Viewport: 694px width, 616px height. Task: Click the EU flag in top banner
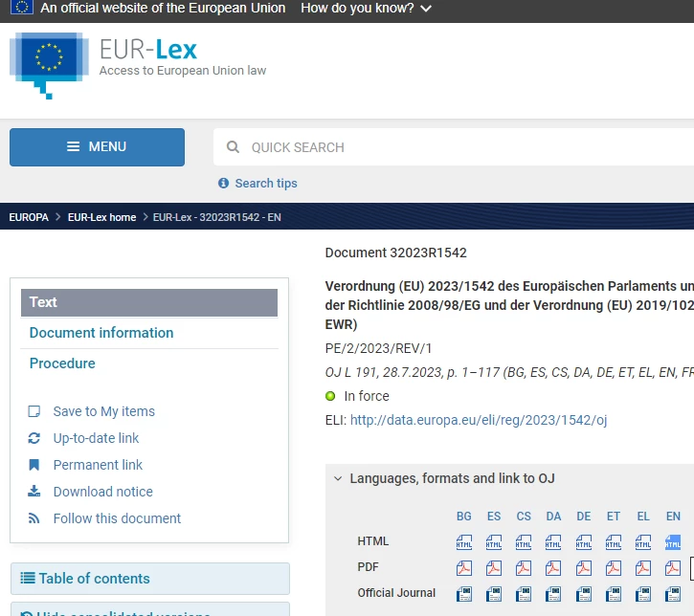tap(22, 7)
